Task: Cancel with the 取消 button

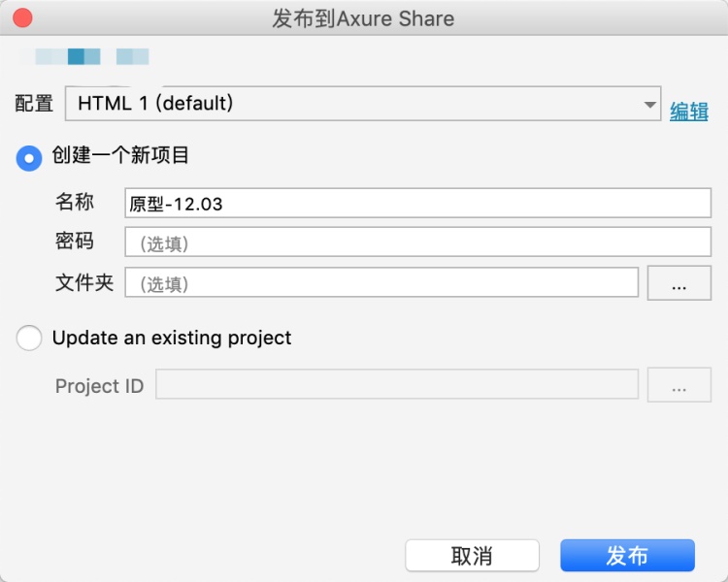Action: click(472, 556)
